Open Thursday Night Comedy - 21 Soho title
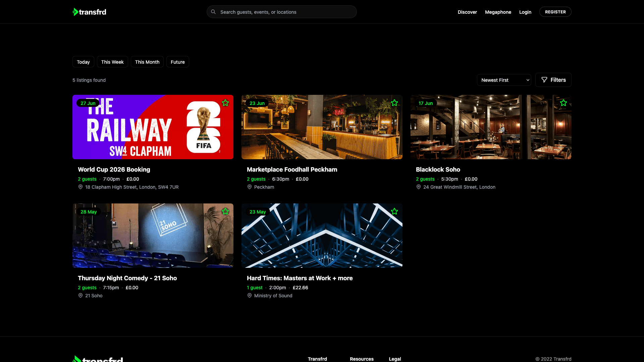The width and height of the screenshot is (644, 362). pos(127,278)
